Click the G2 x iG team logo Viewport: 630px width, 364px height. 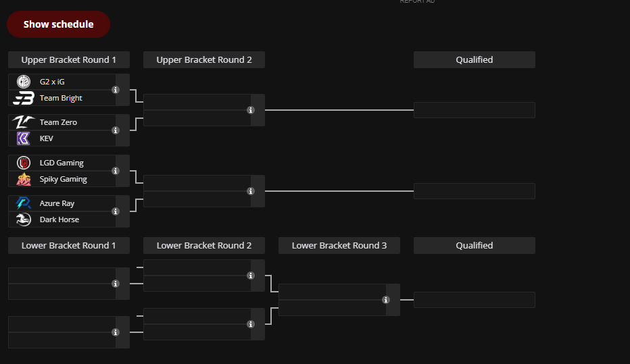24,82
